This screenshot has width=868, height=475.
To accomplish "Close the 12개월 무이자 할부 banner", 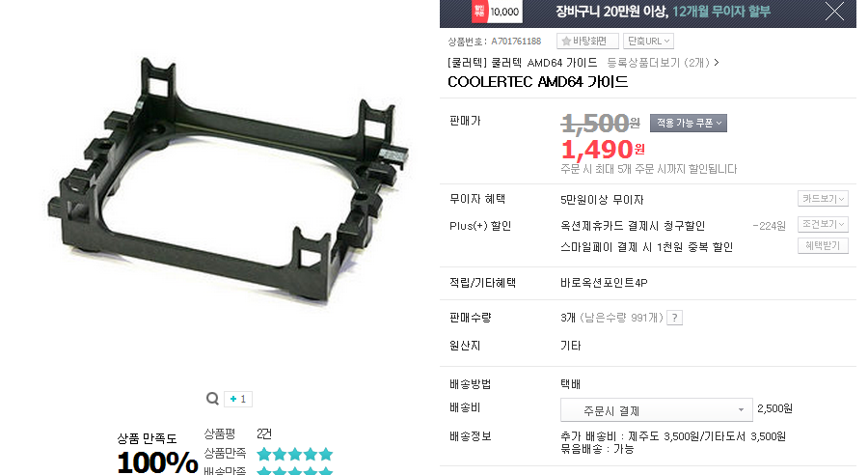I will 834,11.
